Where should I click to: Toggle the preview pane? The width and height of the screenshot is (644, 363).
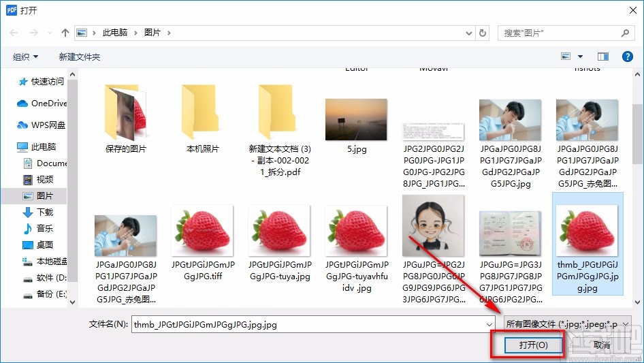603,57
